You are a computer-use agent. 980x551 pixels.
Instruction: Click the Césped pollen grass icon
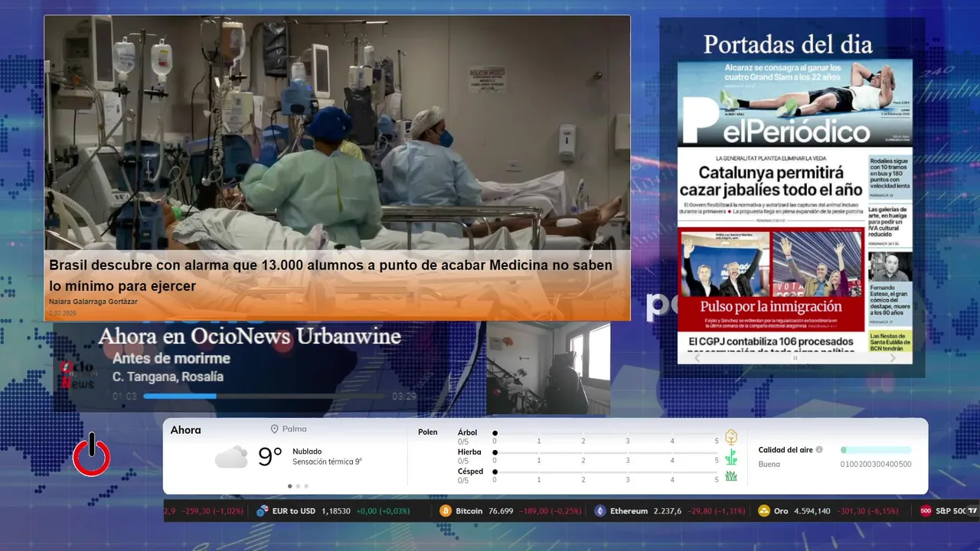(731, 476)
